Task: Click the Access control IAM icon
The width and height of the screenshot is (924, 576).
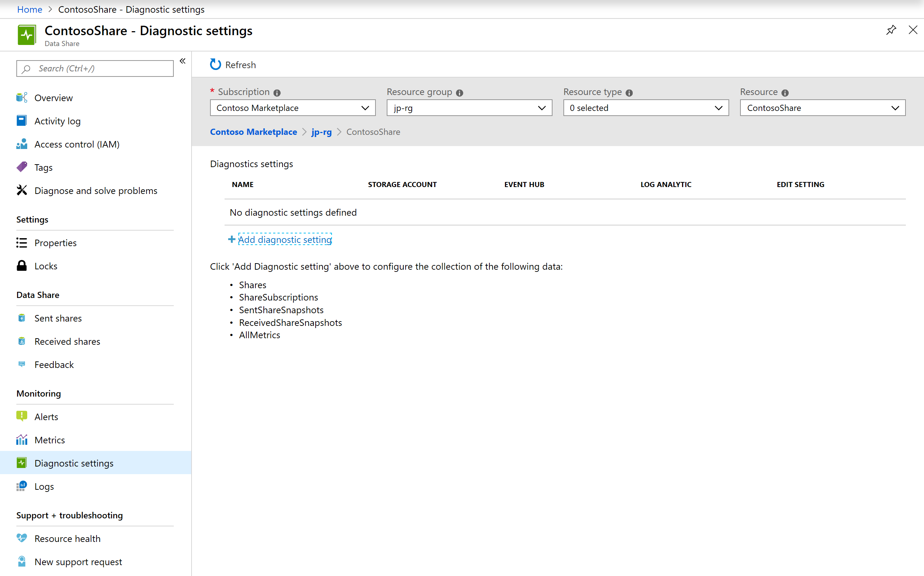Action: point(21,144)
